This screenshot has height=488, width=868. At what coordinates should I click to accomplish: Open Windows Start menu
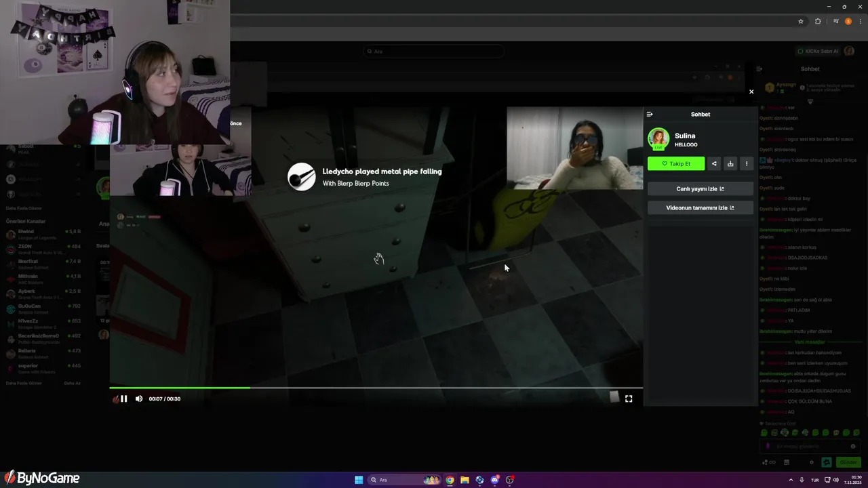[359, 480]
